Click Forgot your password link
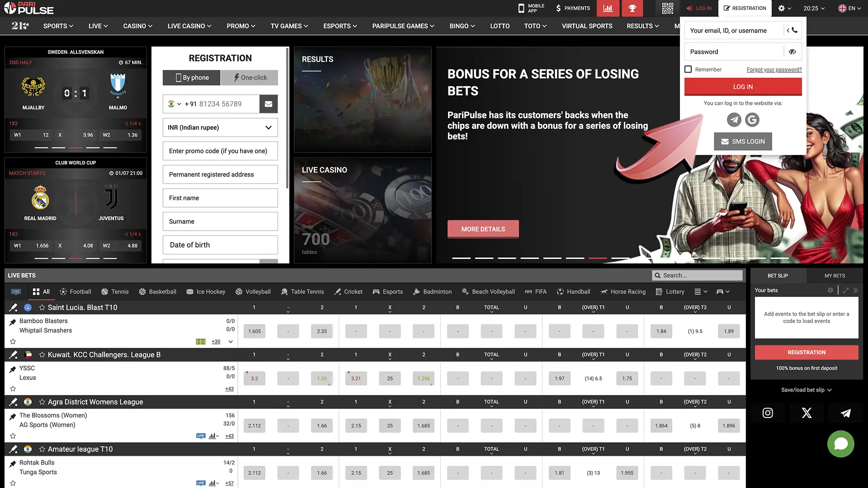868x488 pixels. pyautogui.click(x=774, y=70)
